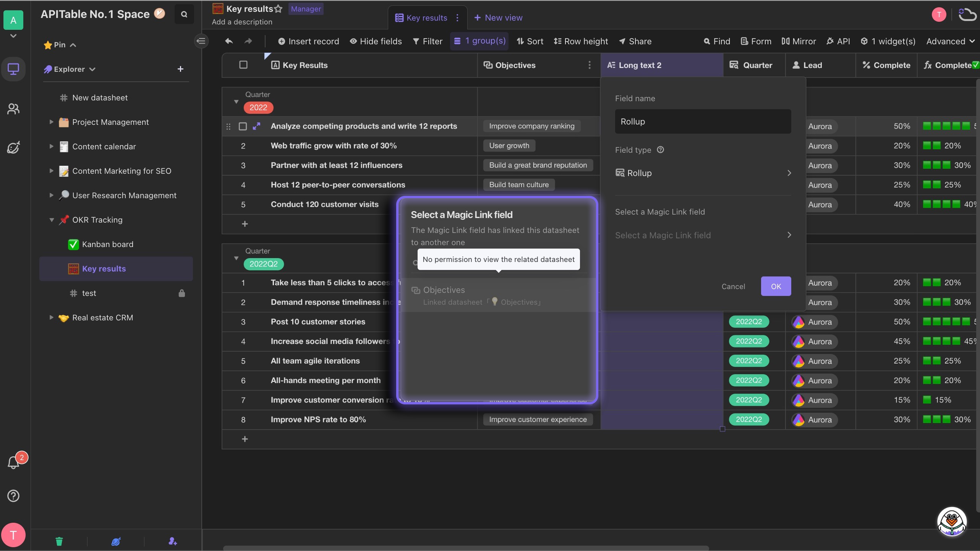Expand Content Marketing for SEO folder
Screen dimensions: 980x551
click(x=51, y=171)
